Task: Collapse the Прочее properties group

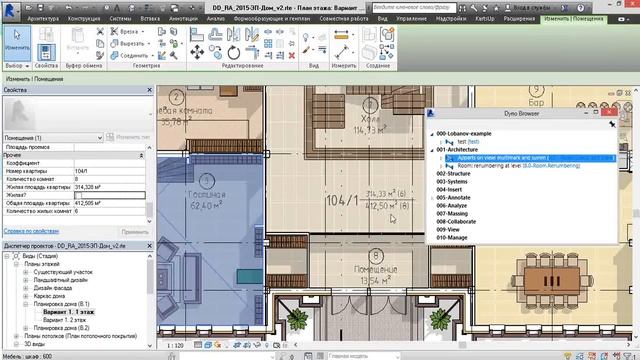Action: point(141,156)
